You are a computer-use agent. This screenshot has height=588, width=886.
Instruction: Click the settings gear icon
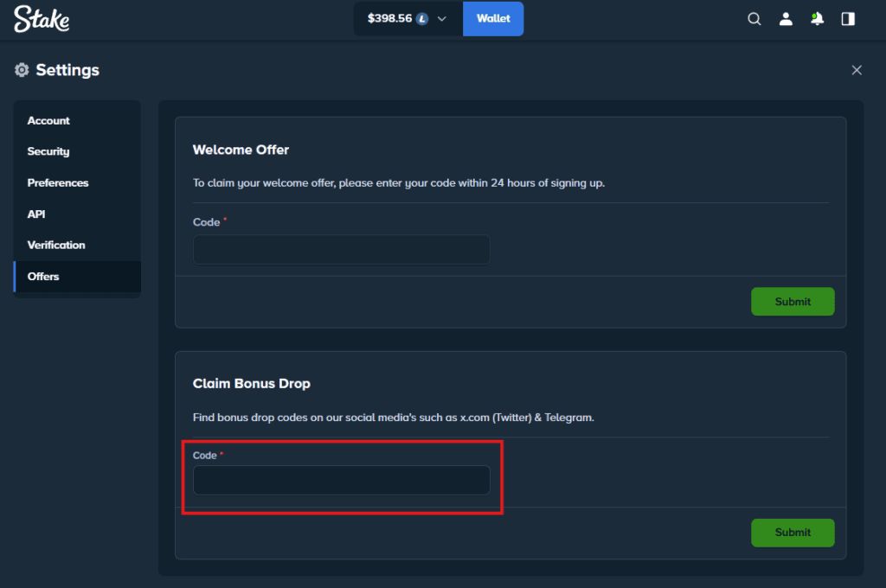point(21,70)
